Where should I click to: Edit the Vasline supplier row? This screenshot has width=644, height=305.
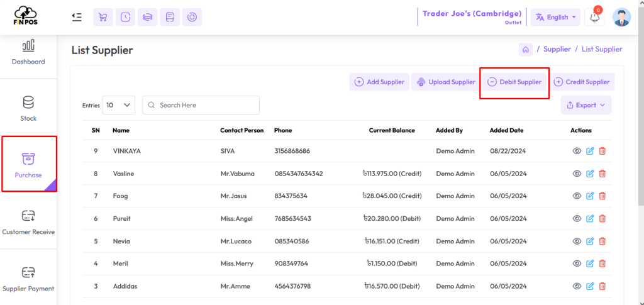click(x=590, y=174)
